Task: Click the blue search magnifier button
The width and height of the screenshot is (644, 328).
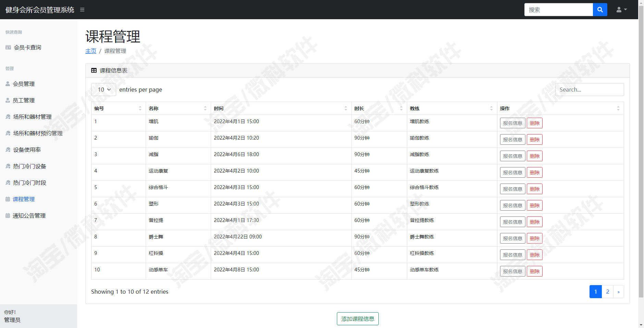Action: pyautogui.click(x=600, y=10)
